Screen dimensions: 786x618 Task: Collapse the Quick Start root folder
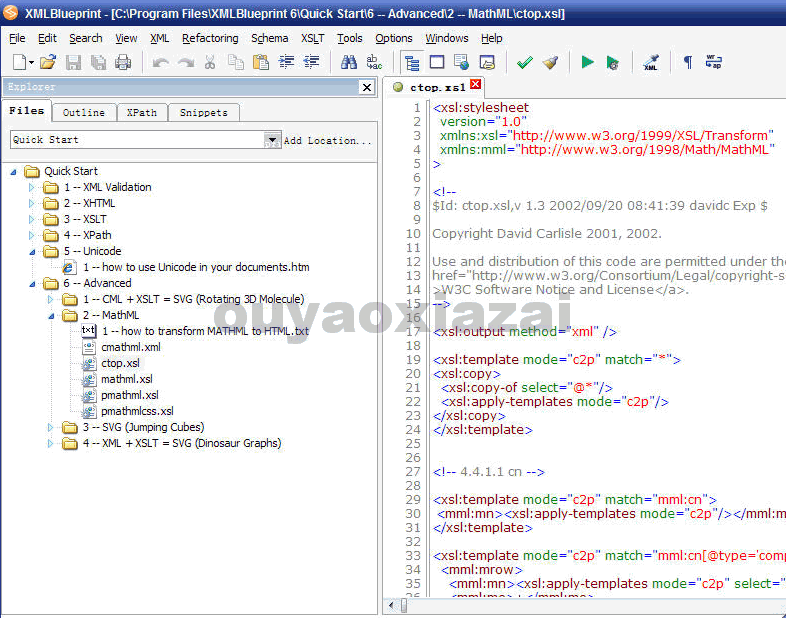pyautogui.click(x=14, y=172)
